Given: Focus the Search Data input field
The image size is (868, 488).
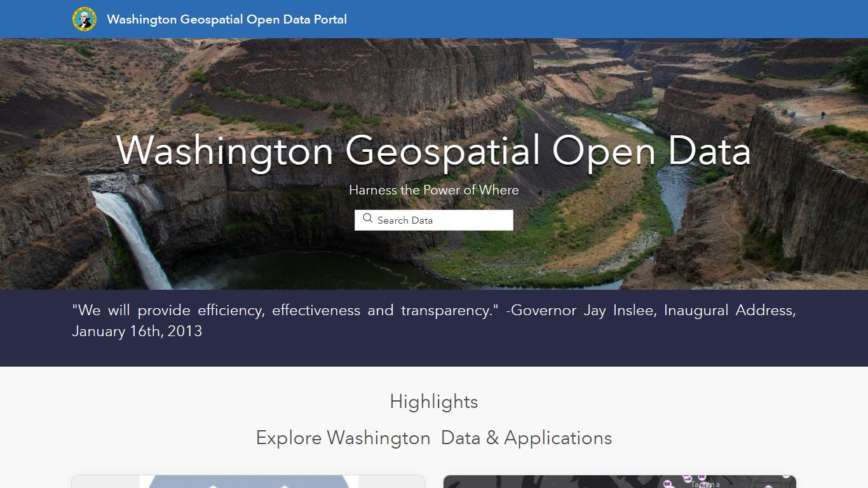Looking at the screenshot, I should (x=434, y=220).
